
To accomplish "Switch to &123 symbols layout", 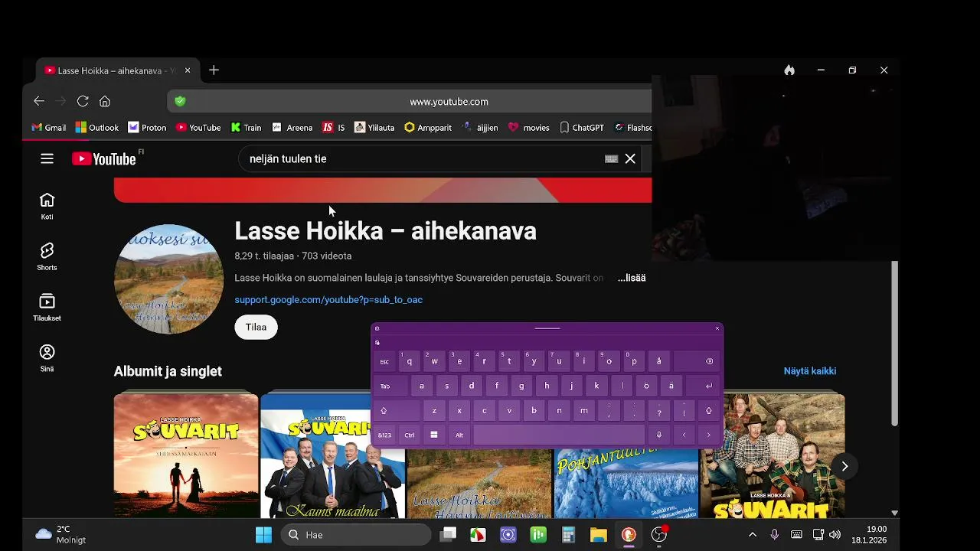I will tap(384, 435).
